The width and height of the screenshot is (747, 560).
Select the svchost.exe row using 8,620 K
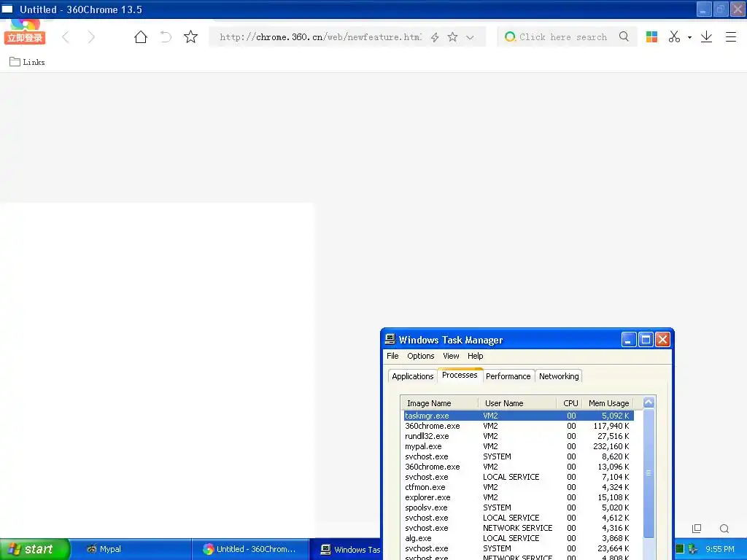tap(519, 456)
